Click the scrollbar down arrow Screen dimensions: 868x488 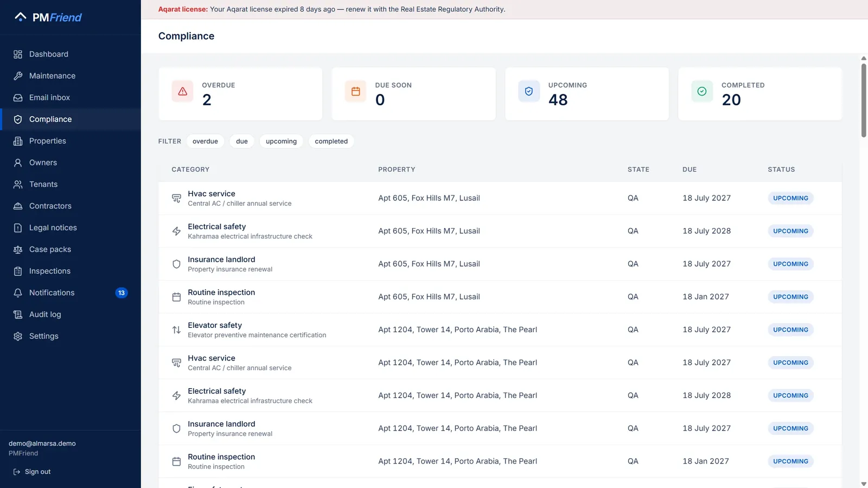[x=864, y=484]
